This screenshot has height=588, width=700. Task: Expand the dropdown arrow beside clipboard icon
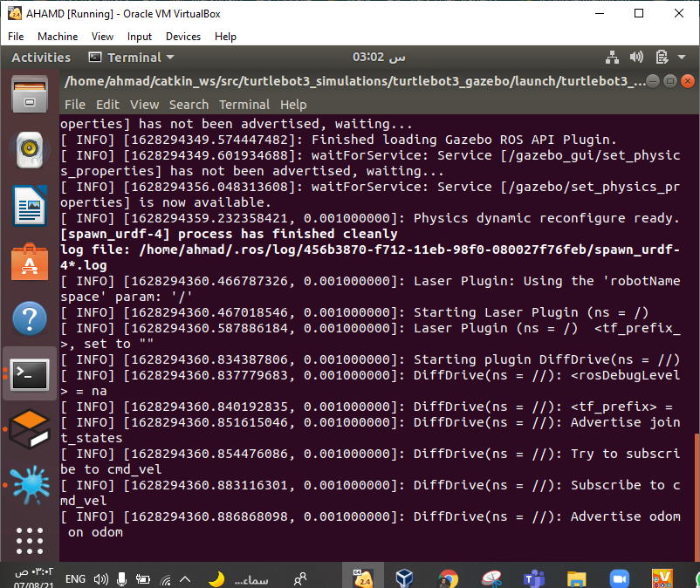[683, 57]
